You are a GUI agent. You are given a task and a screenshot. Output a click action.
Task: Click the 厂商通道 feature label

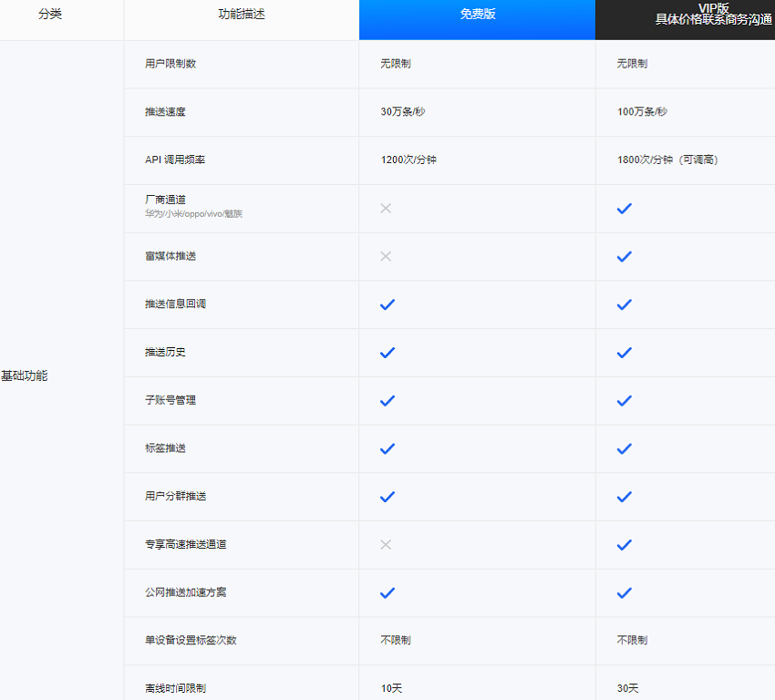coord(165,200)
